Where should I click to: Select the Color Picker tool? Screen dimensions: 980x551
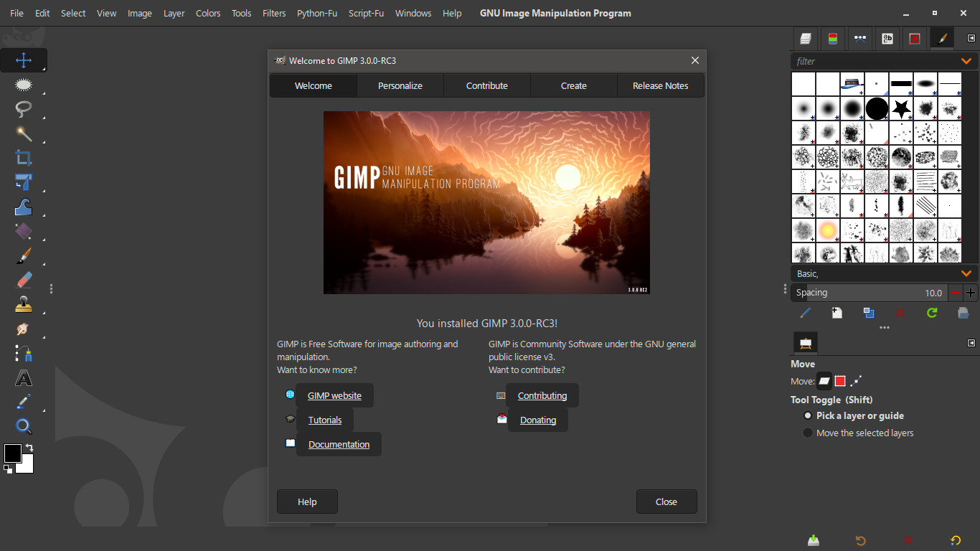click(x=24, y=402)
